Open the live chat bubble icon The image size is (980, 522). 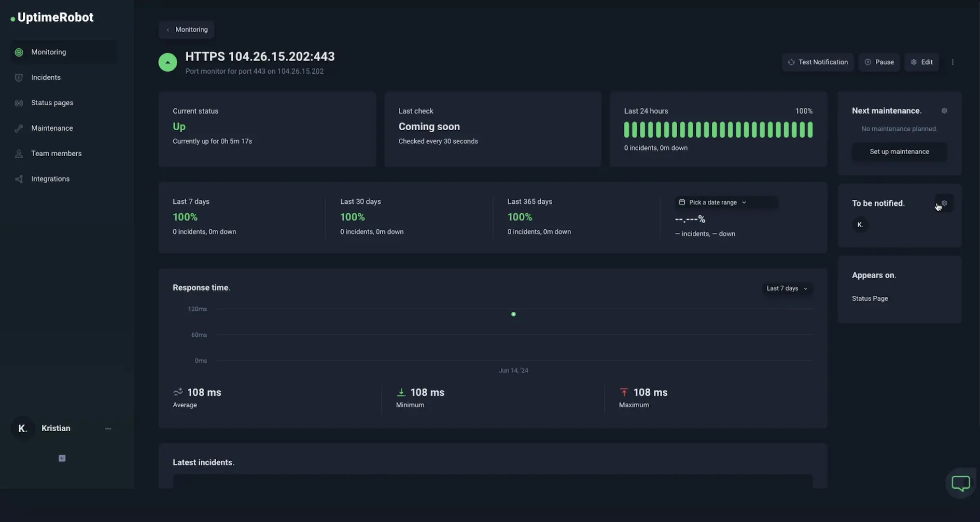[x=960, y=483]
